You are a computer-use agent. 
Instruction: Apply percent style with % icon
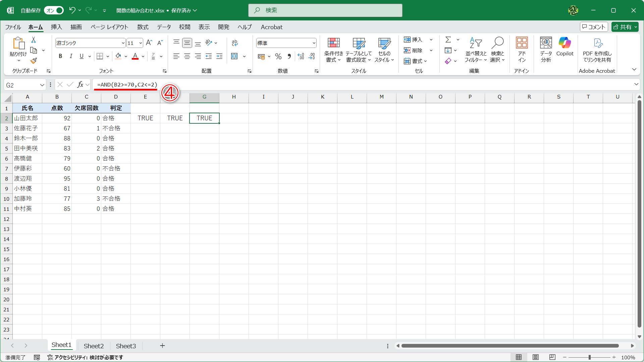coord(278,56)
